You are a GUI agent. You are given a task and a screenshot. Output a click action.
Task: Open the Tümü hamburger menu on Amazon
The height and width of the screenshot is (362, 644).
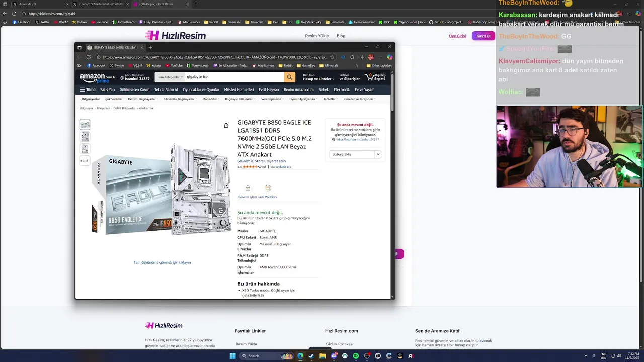88,89
